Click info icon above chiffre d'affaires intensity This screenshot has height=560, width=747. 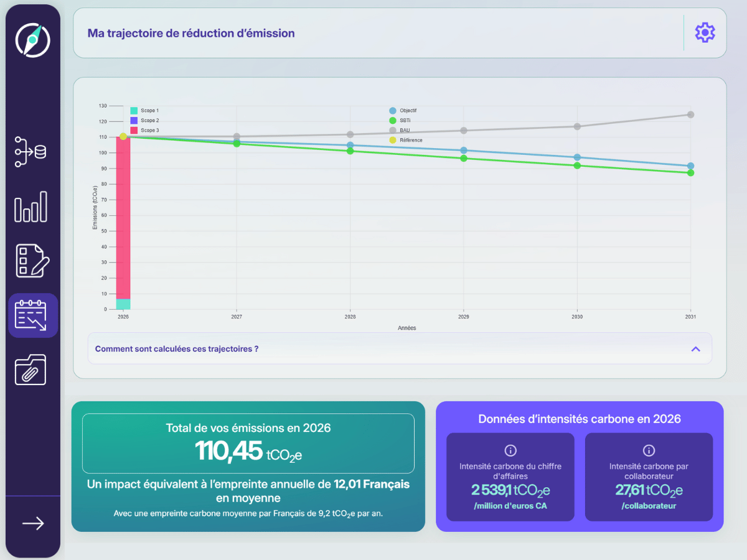[x=510, y=450]
